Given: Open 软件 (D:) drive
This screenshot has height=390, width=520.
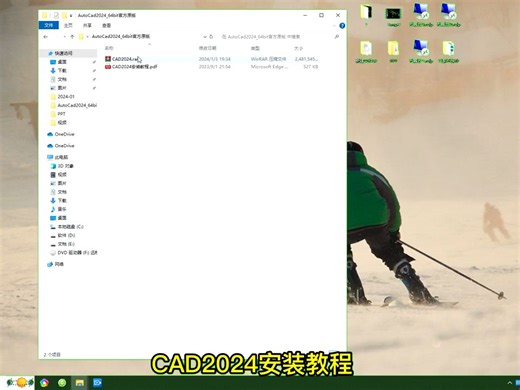Looking at the screenshot, I should point(66,235).
